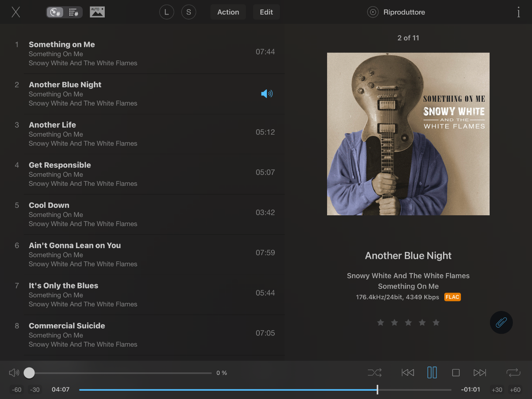Close the player view with the X icon
Viewport: 532px width, 399px height.
click(x=16, y=12)
